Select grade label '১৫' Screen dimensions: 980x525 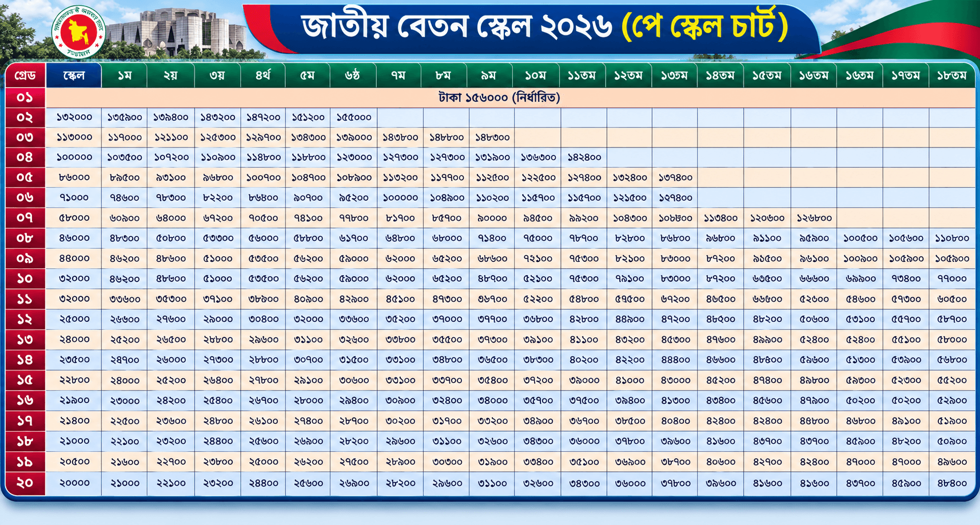(x=25, y=380)
